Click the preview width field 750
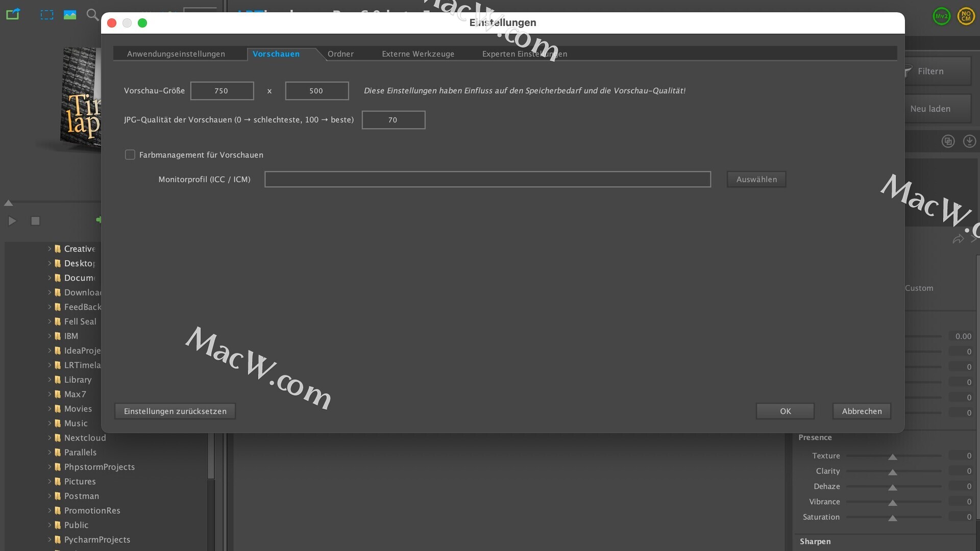 pyautogui.click(x=222, y=91)
